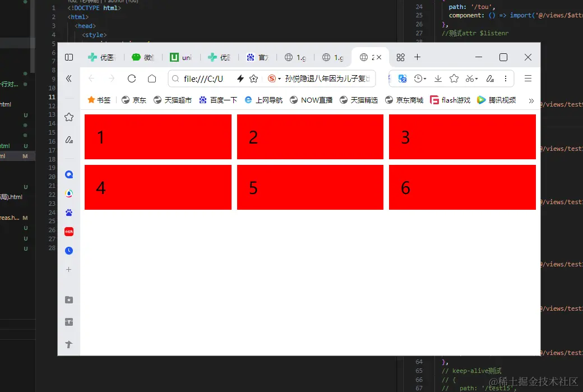Viewport: 583px width, 392px height.
Task: Open the tab grid overview
Action: [x=400, y=57]
